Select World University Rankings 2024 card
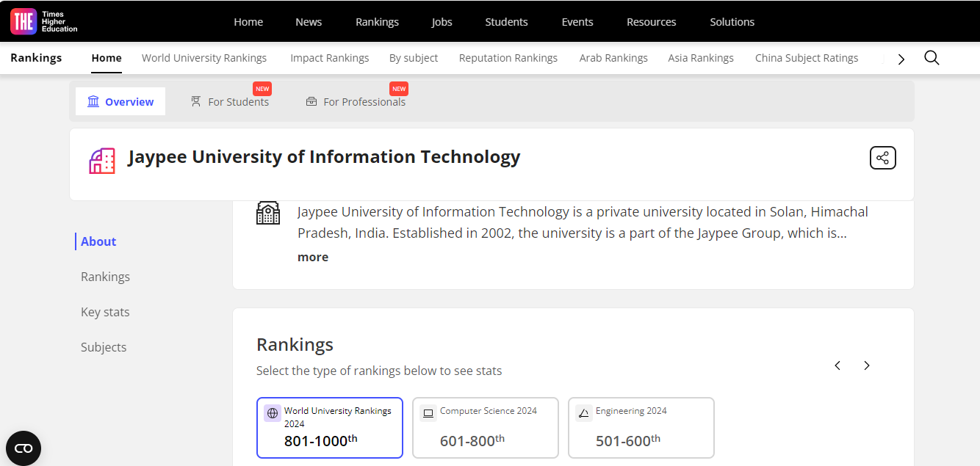 (330, 428)
